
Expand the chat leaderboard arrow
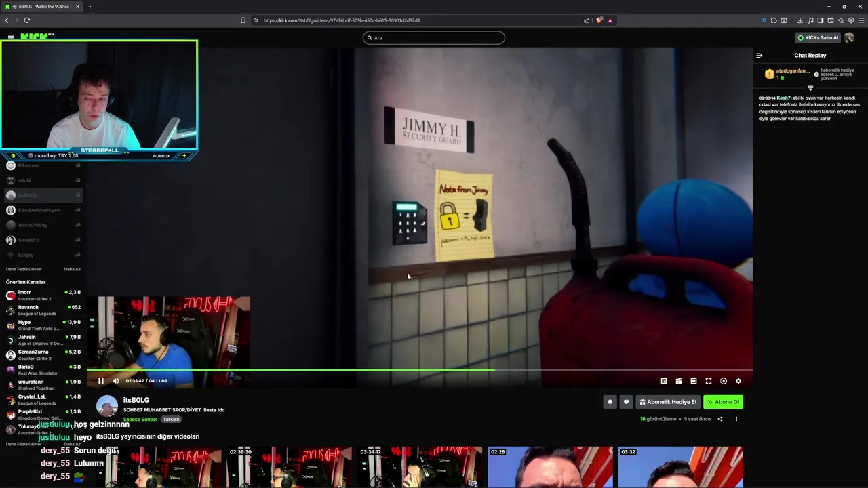pos(810,88)
